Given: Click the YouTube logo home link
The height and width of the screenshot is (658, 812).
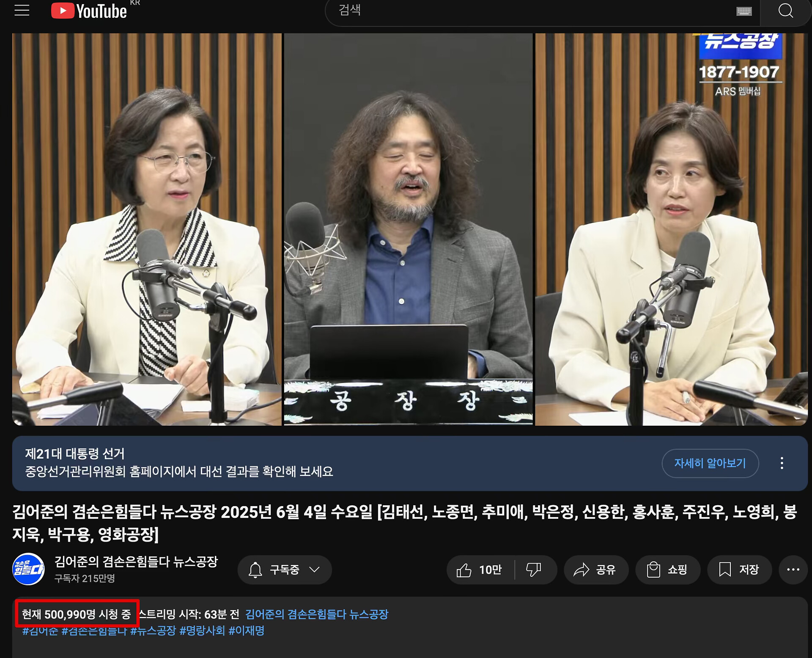Looking at the screenshot, I should (89, 11).
